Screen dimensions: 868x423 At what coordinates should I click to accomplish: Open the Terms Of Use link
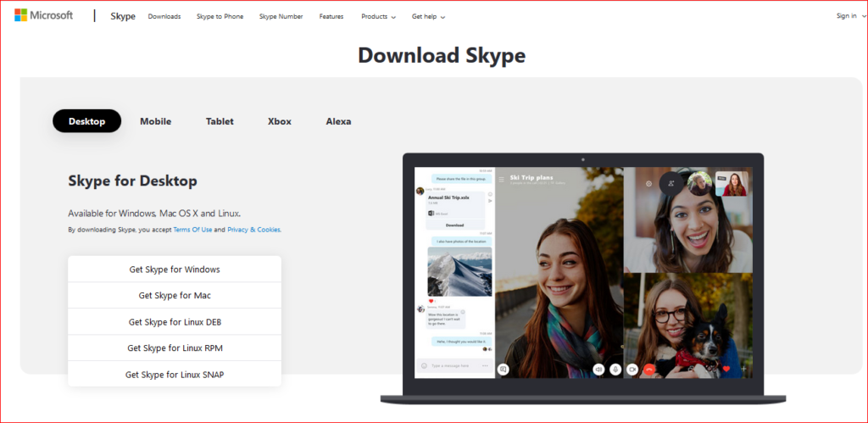(x=192, y=230)
